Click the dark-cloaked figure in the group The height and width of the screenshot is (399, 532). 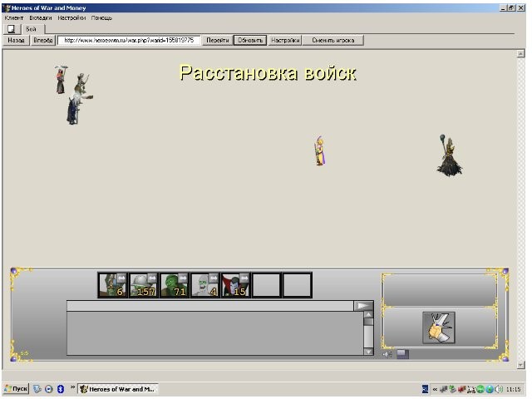coord(73,111)
